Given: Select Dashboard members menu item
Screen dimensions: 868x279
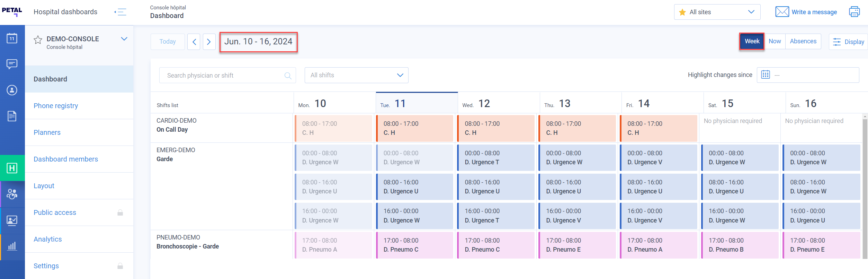Looking at the screenshot, I should tap(66, 159).
